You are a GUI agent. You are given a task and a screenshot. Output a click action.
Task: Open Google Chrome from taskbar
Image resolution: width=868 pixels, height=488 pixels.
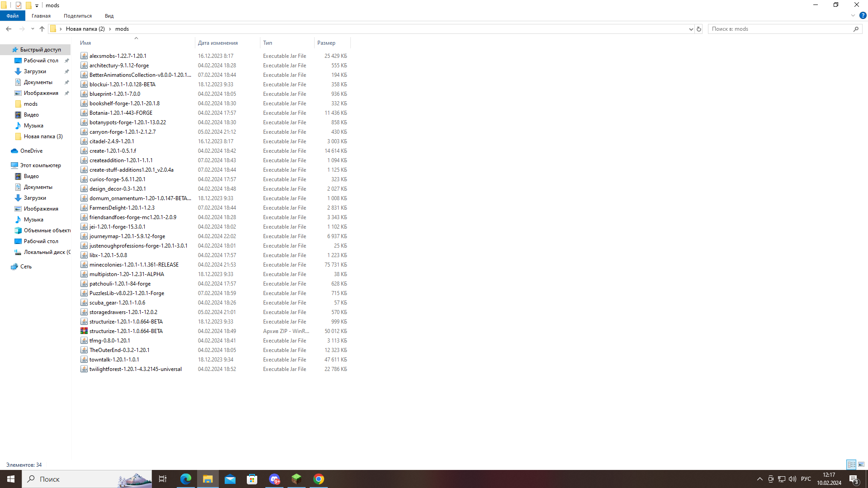coord(319,479)
